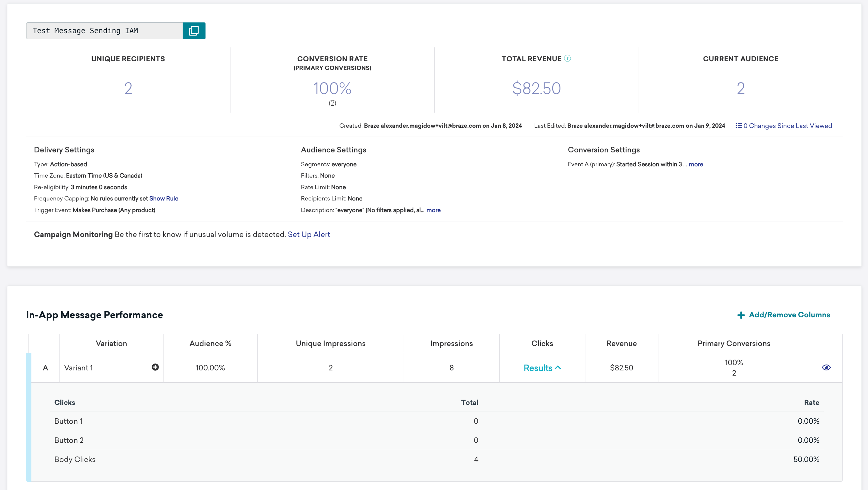Click Set Up Alert link

coord(309,234)
